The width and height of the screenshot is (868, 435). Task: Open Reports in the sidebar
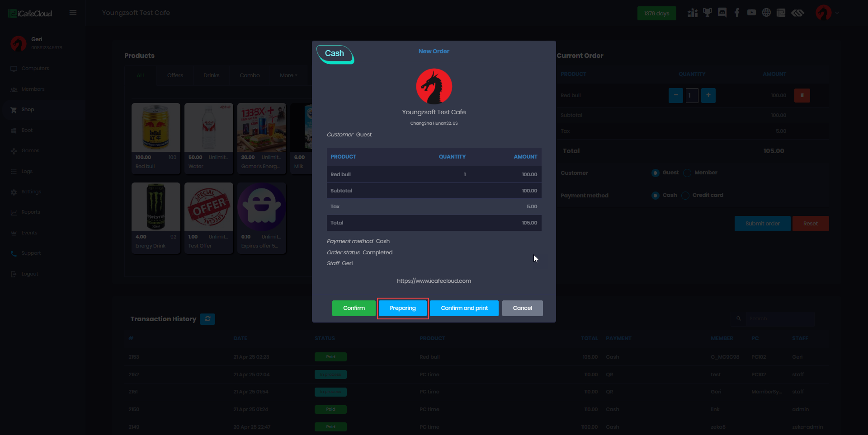pyautogui.click(x=31, y=212)
